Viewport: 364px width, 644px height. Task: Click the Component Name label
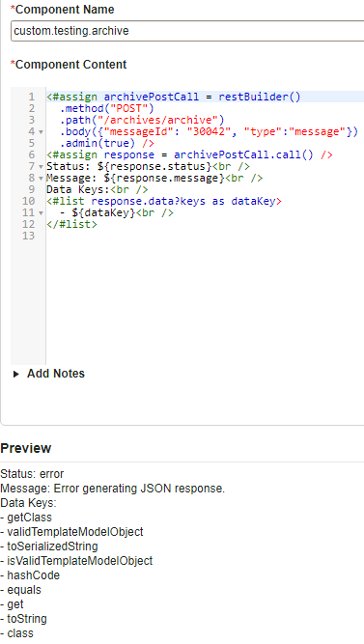pos(63,10)
